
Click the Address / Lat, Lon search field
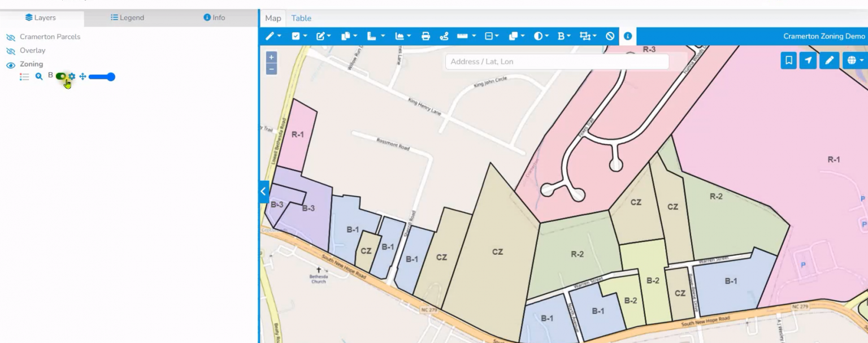557,62
